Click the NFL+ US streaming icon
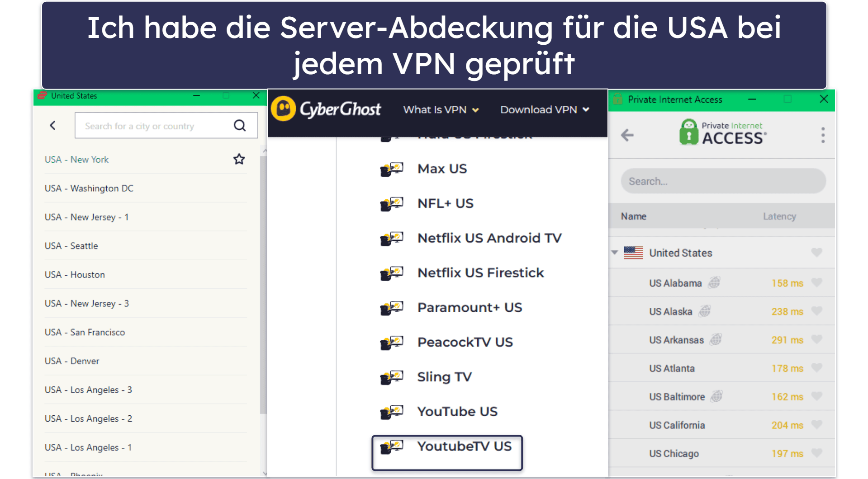 click(x=392, y=204)
